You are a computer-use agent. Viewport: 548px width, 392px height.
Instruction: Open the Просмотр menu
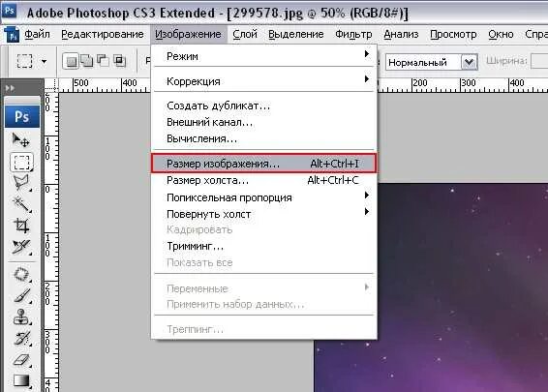pyautogui.click(x=453, y=34)
